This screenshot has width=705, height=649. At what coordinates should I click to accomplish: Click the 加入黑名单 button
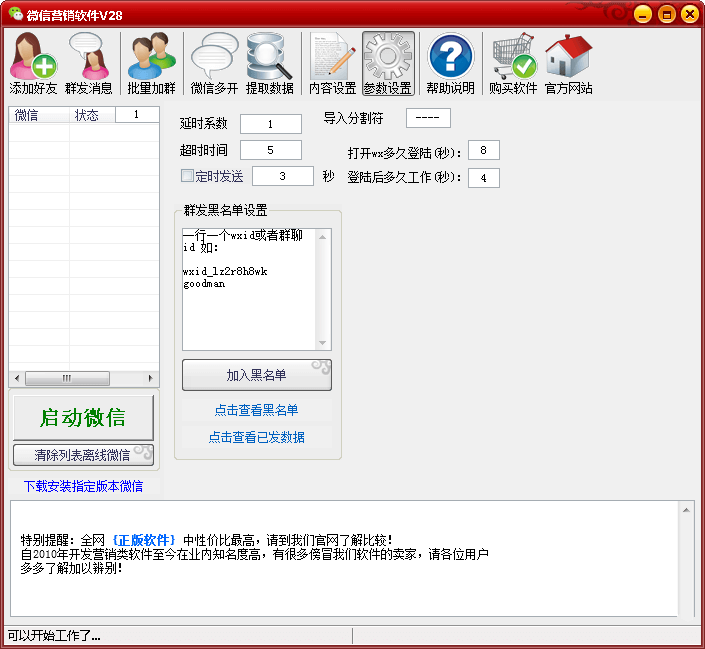coord(257,375)
